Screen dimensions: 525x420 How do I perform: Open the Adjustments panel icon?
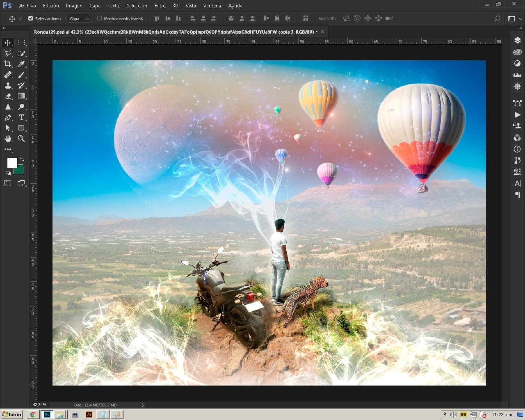(x=517, y=64)
